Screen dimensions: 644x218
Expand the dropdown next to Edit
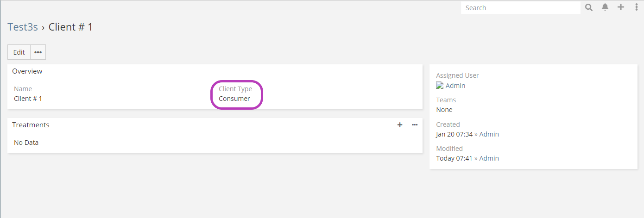click(38, 52)
